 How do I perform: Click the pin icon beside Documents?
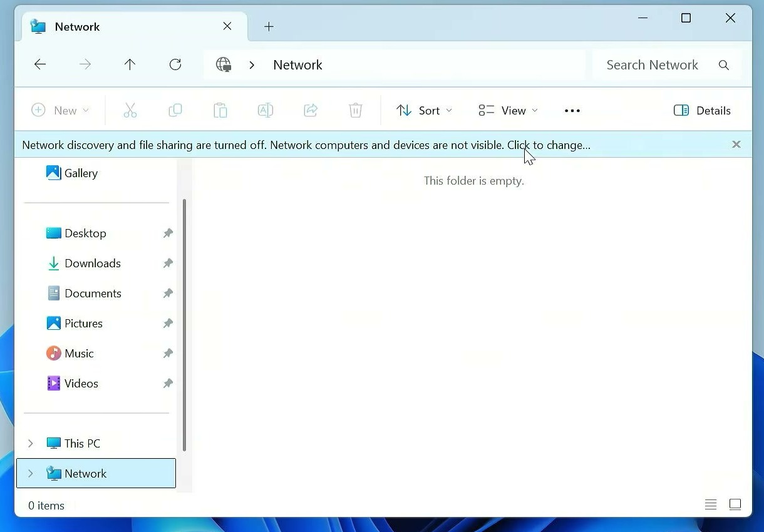[x=168, y=293]
